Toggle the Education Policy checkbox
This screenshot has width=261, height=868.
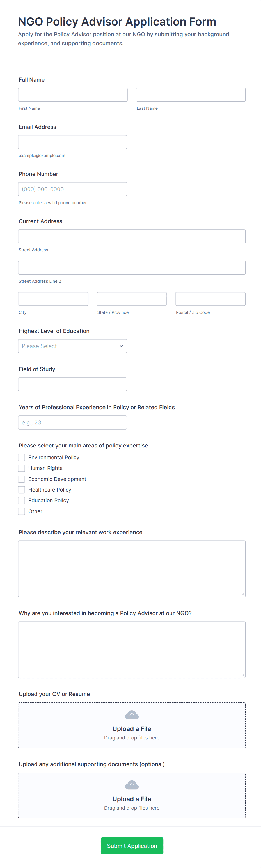21,500
